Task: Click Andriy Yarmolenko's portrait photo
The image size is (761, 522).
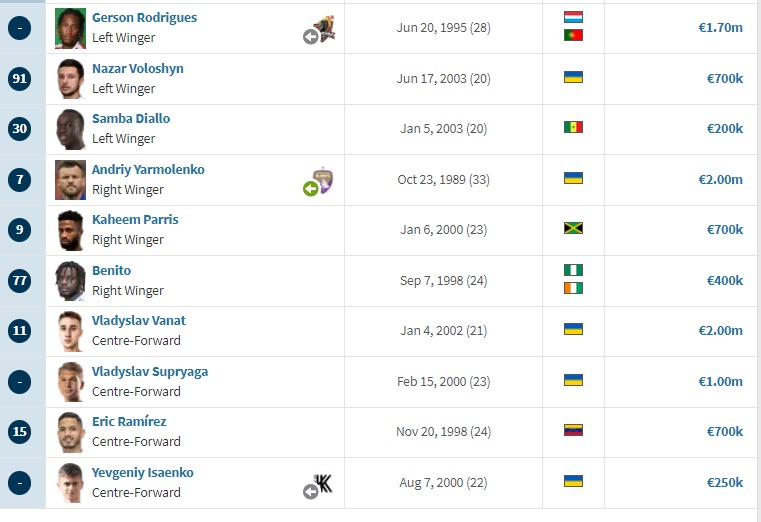Action: point(70,180)
